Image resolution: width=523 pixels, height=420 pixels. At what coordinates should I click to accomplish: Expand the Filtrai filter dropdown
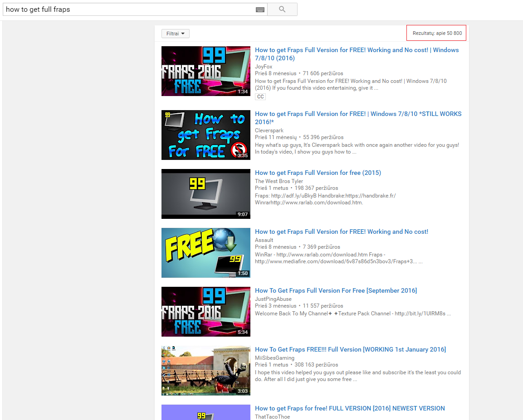coord(176,34)
